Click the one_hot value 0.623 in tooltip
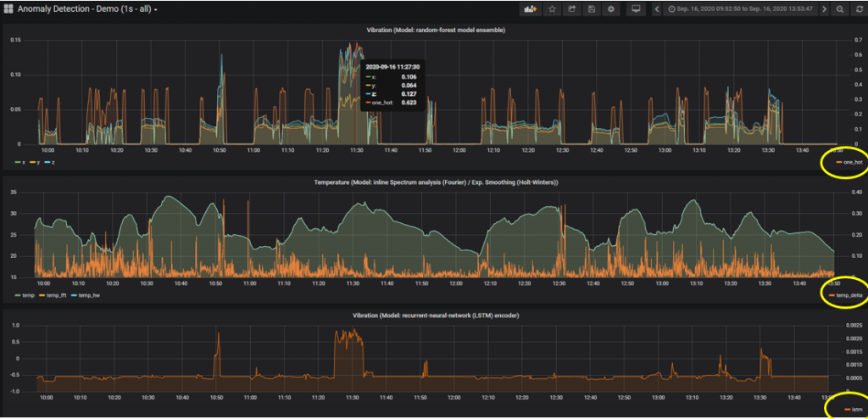 click(x=409, y=103)
